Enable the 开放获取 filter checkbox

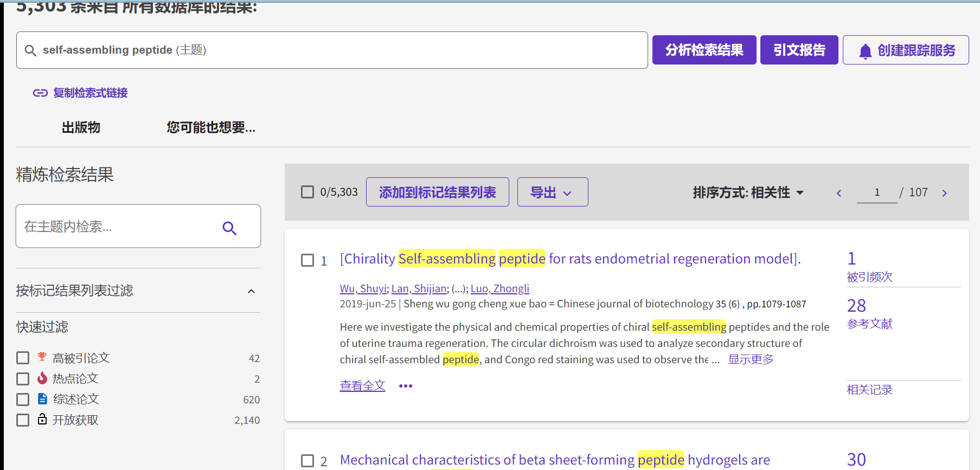click(x=23, y=420)
